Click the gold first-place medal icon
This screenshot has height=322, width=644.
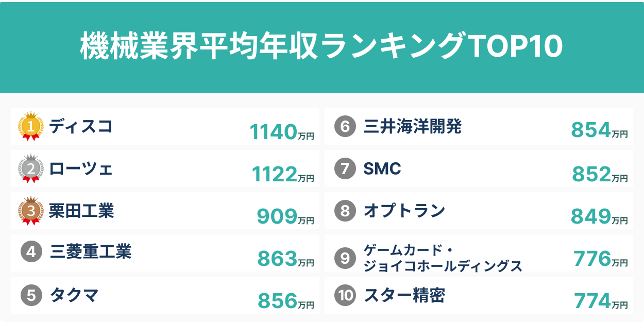pyautogui.click(x=31, y=126)
